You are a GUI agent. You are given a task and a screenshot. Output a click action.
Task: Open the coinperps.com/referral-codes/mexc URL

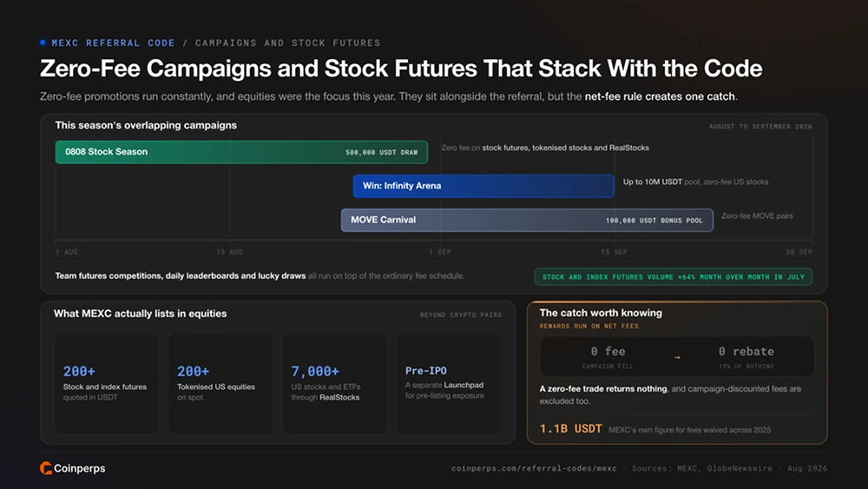coord(534,468)
